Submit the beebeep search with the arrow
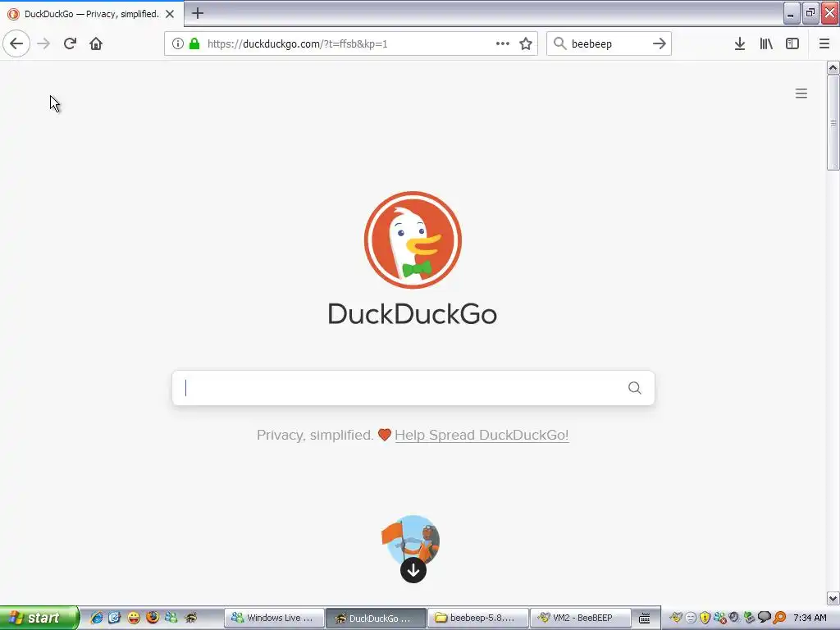This screenshot has width=840, height=630. tap(660, 43)
